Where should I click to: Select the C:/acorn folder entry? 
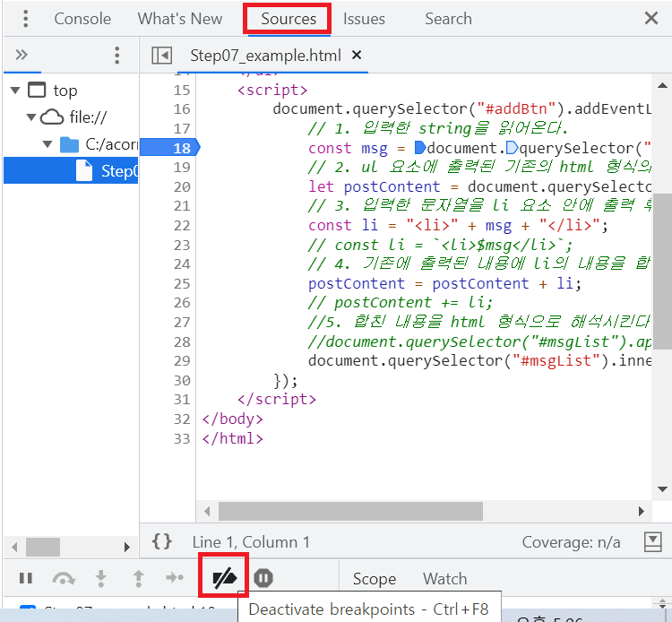[x=111, y=144]
